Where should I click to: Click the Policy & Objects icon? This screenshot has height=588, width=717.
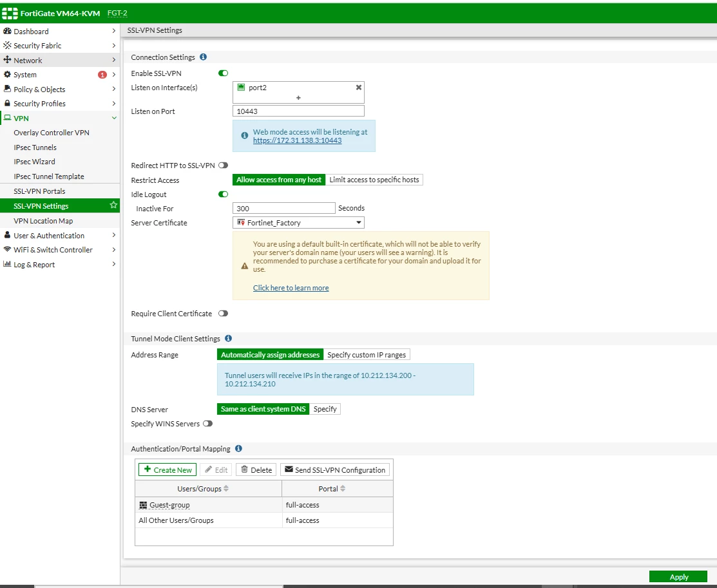[x=7, y=89]
